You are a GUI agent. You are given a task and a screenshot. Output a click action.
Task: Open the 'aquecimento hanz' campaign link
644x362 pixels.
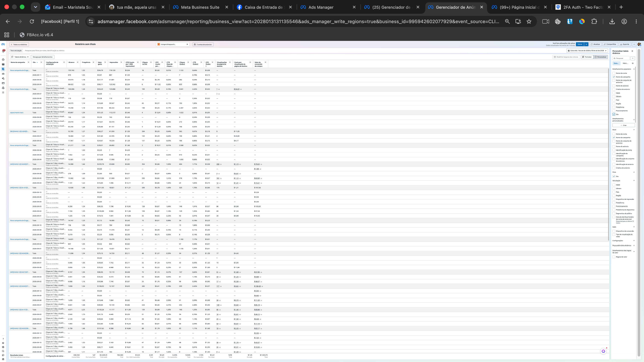point(17,113)
